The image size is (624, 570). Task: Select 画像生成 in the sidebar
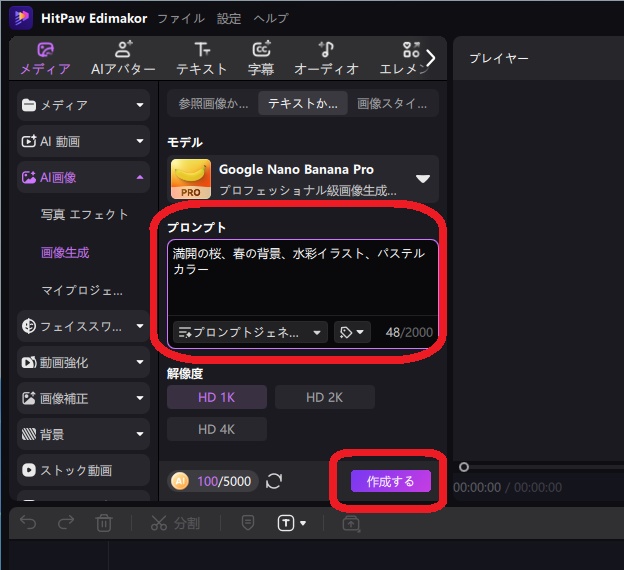(65, 252)
